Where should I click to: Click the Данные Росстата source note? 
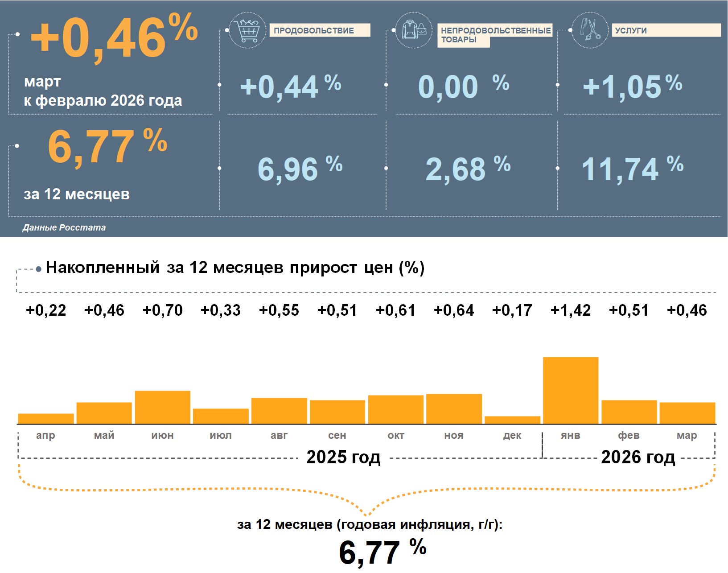[64, 227]
